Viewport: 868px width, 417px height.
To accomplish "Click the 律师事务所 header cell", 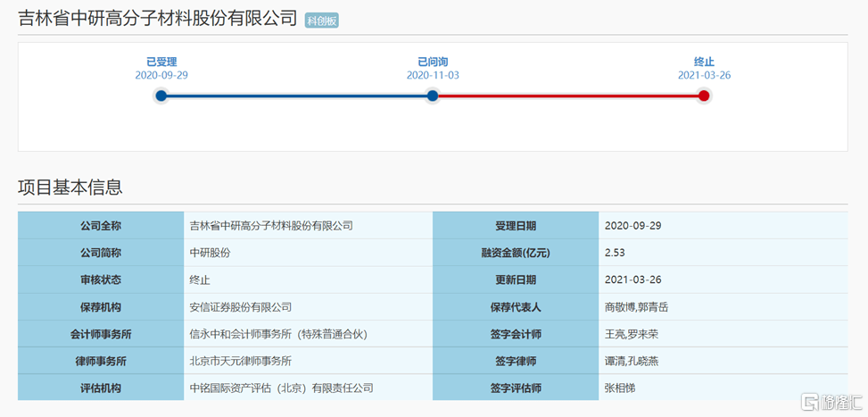I will click(x=101, y=361).
